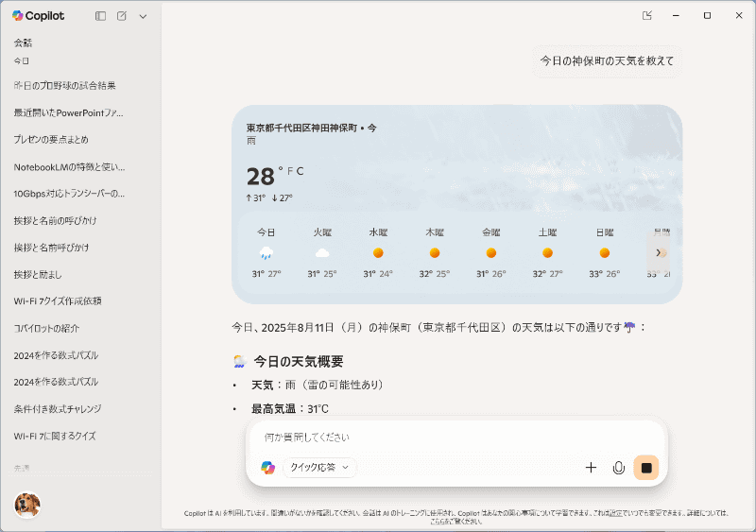
Task: Switch temperature unit to C
Action: point(300,171)
